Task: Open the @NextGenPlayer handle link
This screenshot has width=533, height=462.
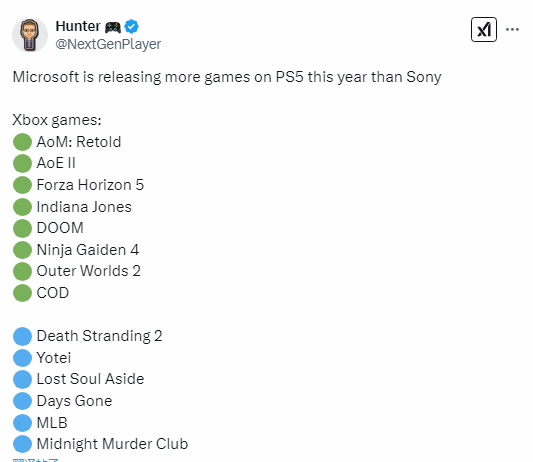Action: 108,44
